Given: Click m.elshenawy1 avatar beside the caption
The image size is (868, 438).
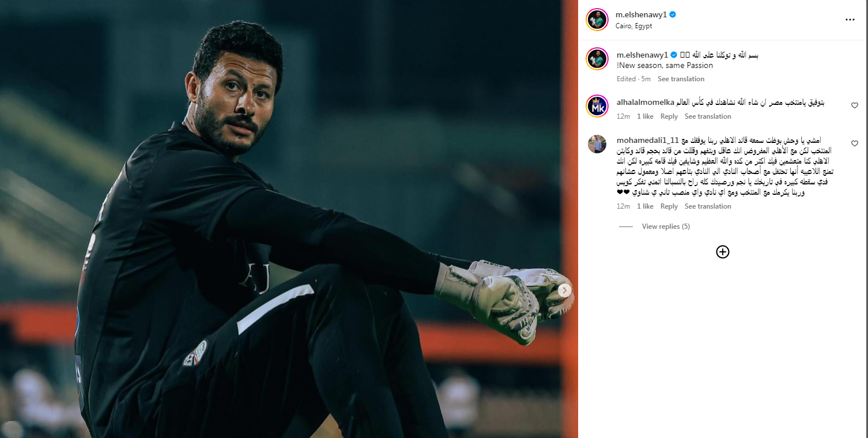Looking at the screenshot, I should 597,59.
